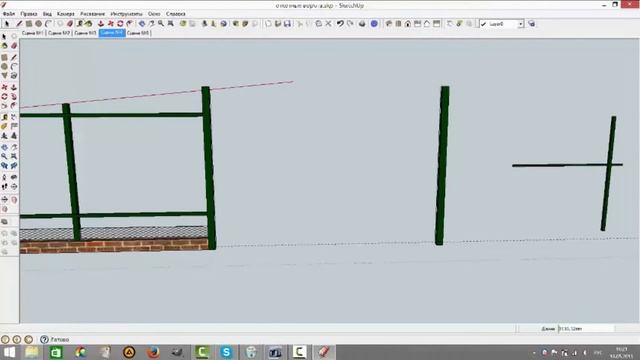640x360 pixels.
Task: Open the Камера menu
Action: (x=65, y=14)
